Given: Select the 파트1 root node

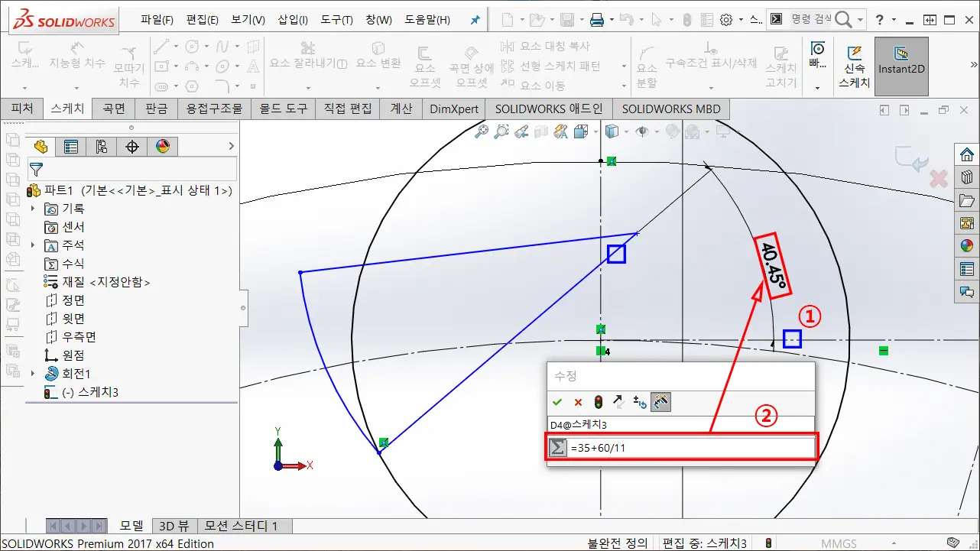Looking at the screenshot, I should 130,190.
